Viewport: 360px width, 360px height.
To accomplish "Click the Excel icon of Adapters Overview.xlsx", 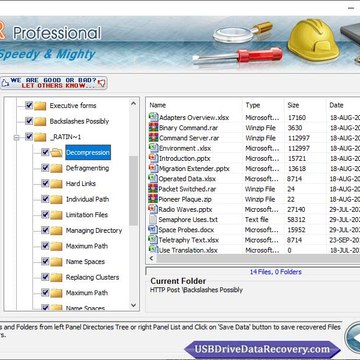I will [x=153, y=117].
